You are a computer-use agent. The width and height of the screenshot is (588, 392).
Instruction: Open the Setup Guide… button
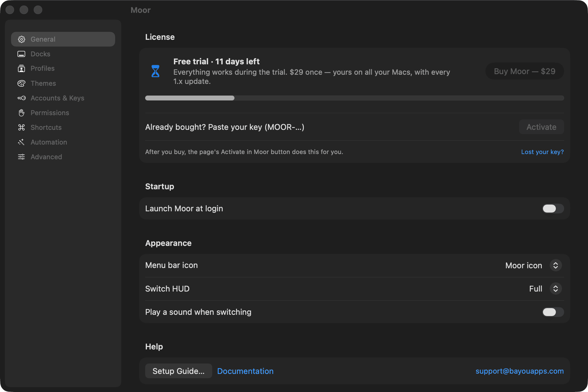(179, 371)
